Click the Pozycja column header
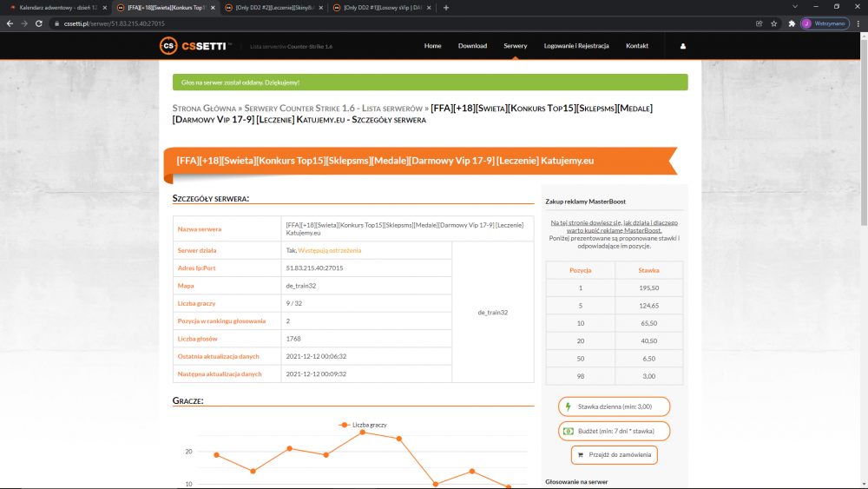Viewport: 868px width, 489px height. pos(580,270)
